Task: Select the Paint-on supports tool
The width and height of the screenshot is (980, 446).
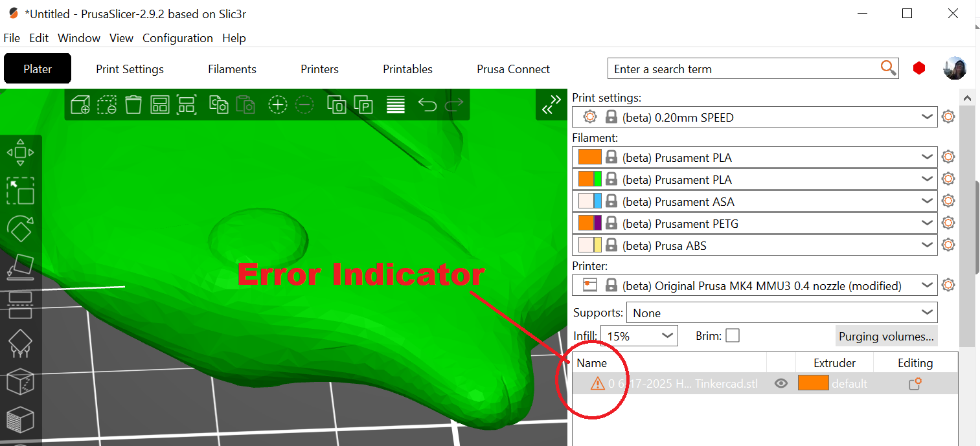Action: click(20, 343)
